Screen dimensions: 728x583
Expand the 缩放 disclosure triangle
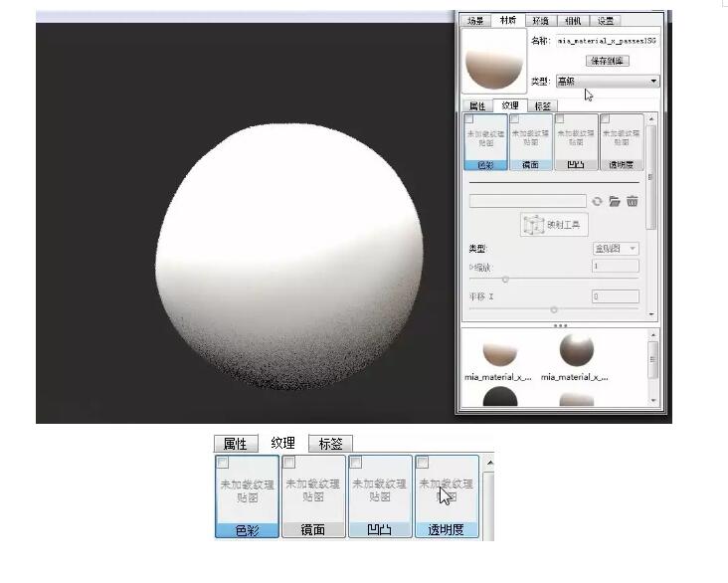click(x=471, y=267)
